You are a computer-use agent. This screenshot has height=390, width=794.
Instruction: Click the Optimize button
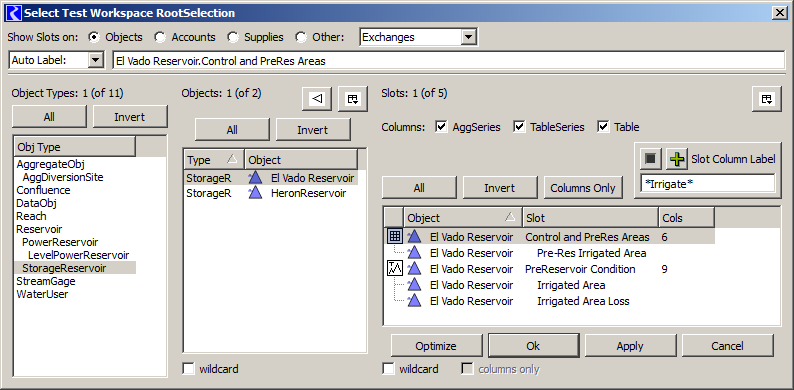coord(436,346)
